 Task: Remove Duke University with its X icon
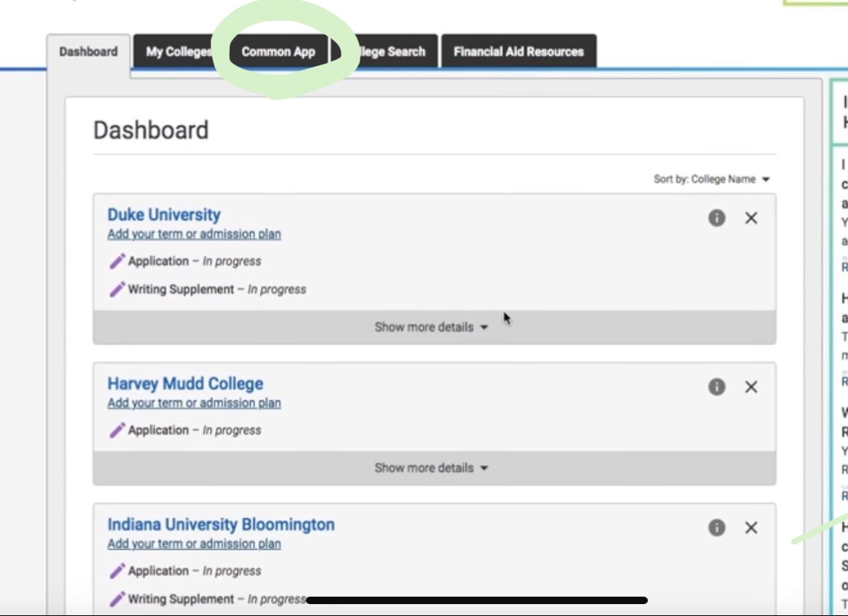(x=751, y=218)
